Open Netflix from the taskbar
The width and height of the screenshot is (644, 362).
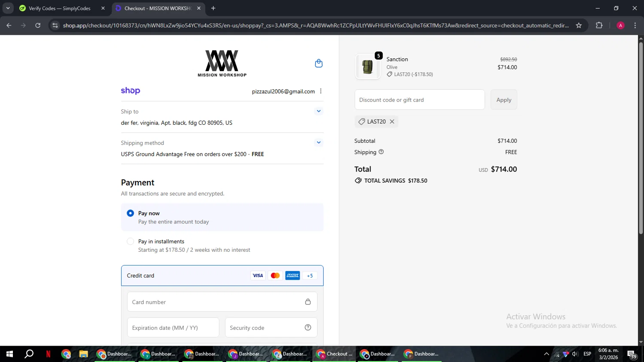(48, 354)
